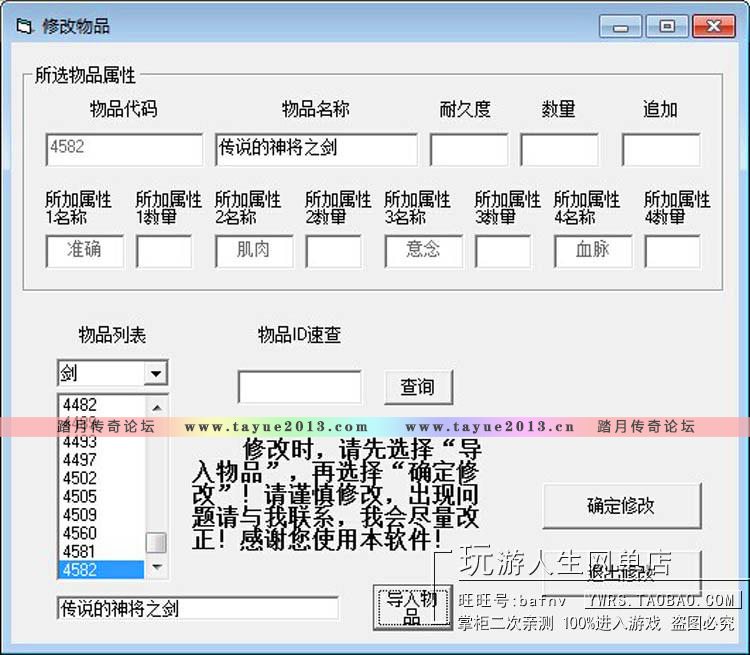
Task: Click the 物品名称 field 传说的神将之剑
Action: [316, 150]
